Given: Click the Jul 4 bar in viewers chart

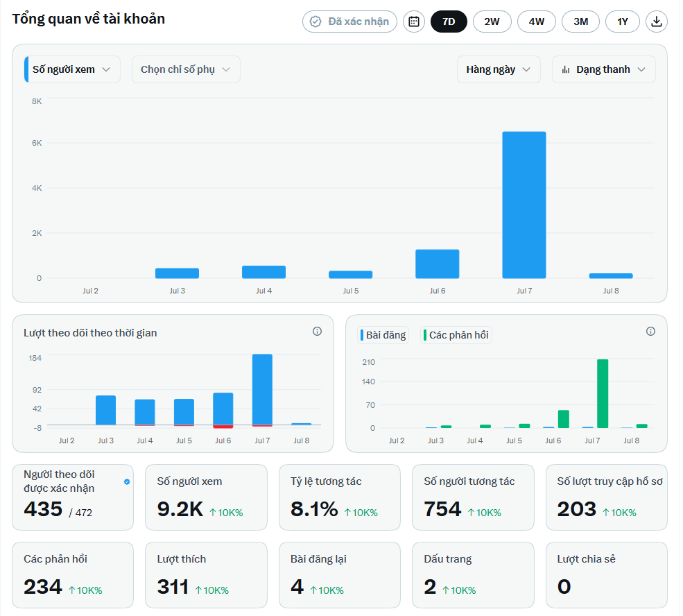Looking at the screenshot, I should (x=264, y=272).
